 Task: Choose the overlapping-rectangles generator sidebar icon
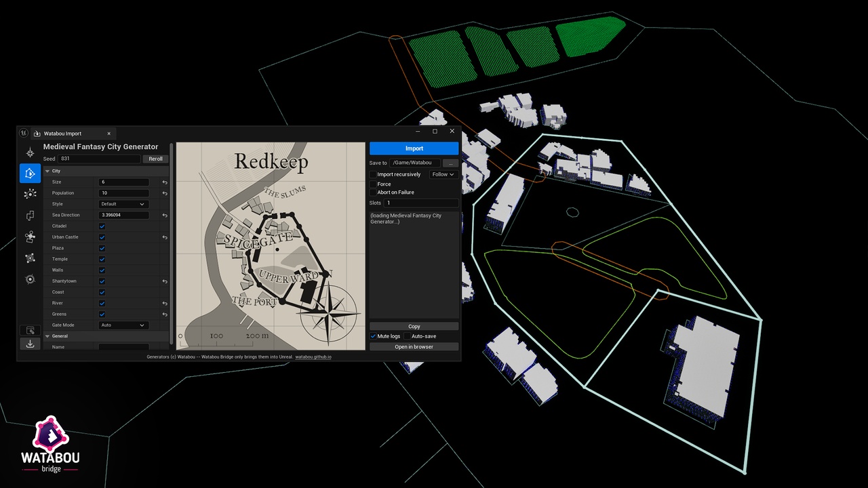[30, 216]
